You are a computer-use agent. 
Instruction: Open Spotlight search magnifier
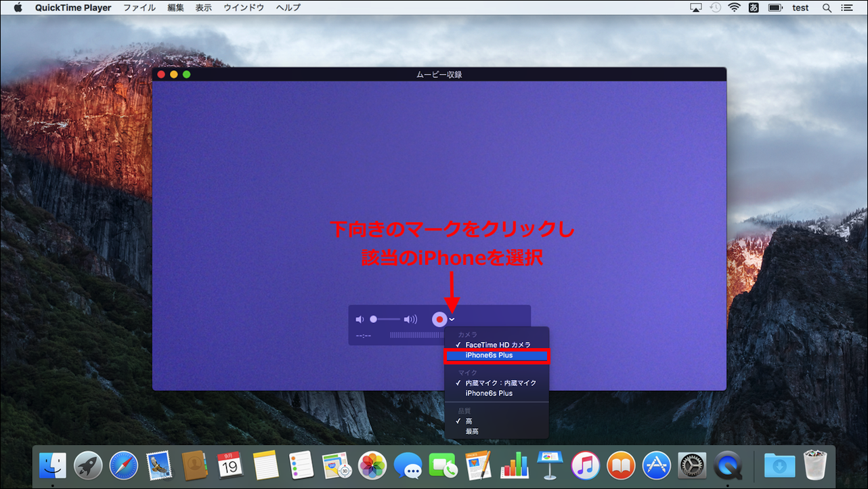coord(827,7)
